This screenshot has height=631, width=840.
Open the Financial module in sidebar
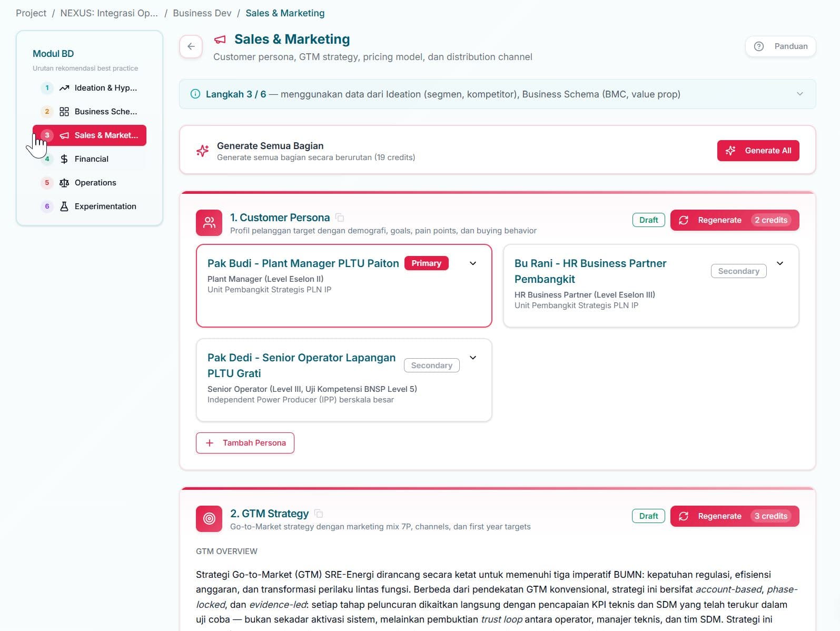(90, 159)
